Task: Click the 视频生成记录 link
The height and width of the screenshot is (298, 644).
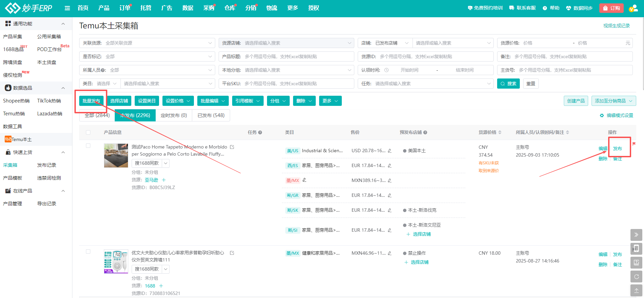Action: [616, 26]
